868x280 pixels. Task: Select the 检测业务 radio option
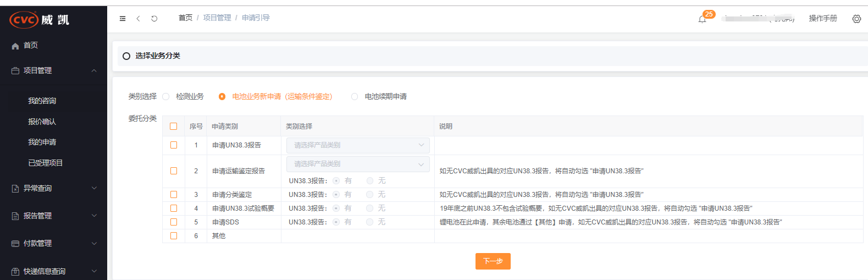[166, 97]
